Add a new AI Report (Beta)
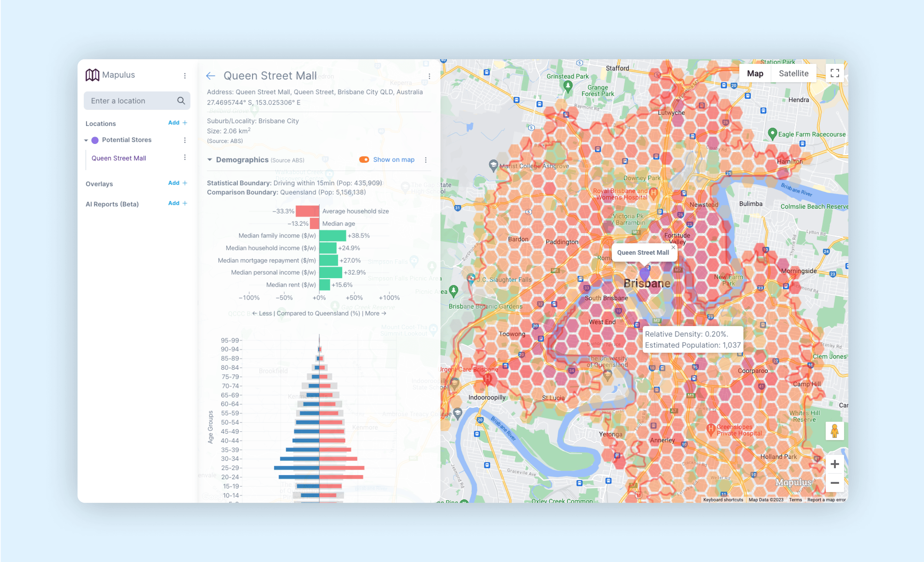924x562 pixels. [177, 203]
